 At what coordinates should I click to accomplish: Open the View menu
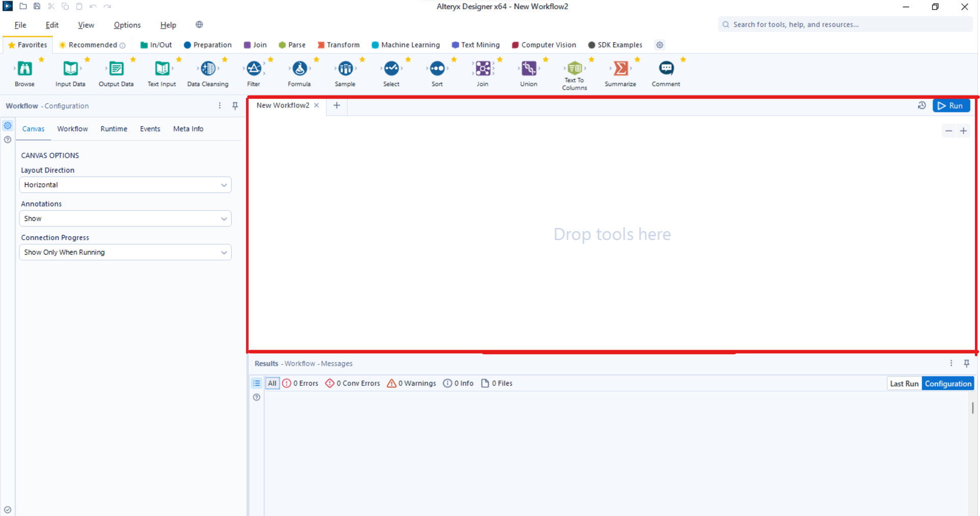coord(86,25)
